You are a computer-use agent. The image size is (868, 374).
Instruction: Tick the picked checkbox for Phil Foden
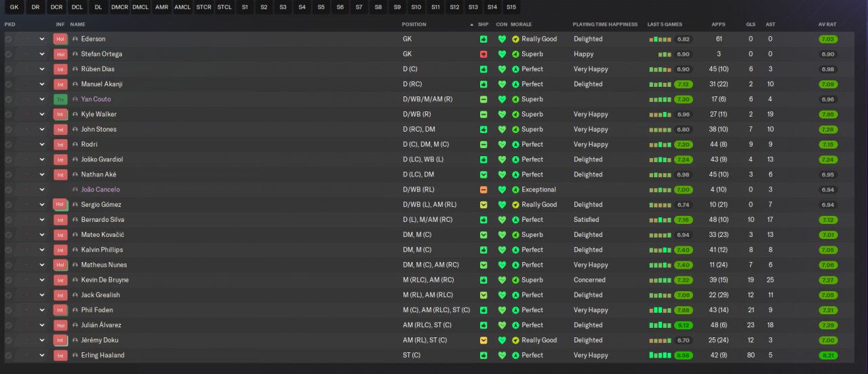pos(8,310)
